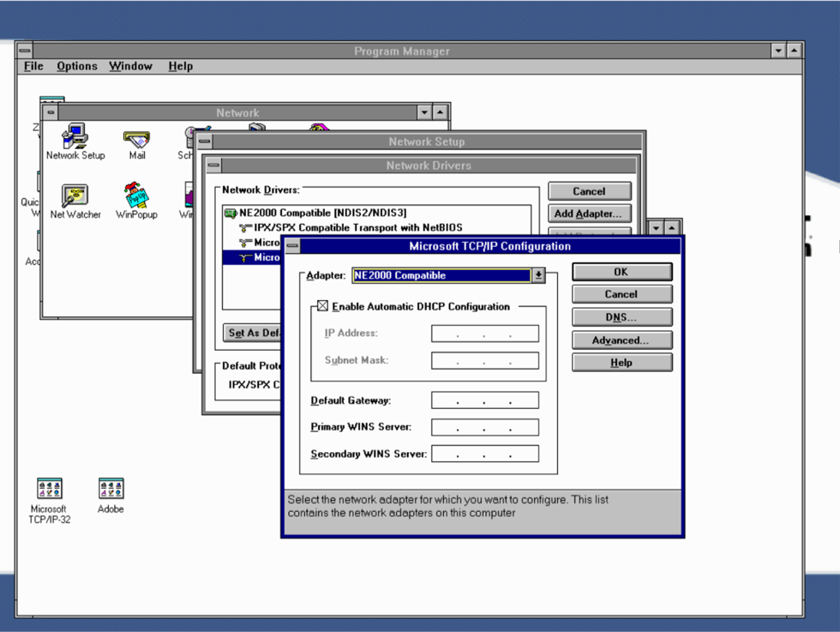Click the Set As Default button
This screenshot has width=840, height=632.
pos(252,333)
